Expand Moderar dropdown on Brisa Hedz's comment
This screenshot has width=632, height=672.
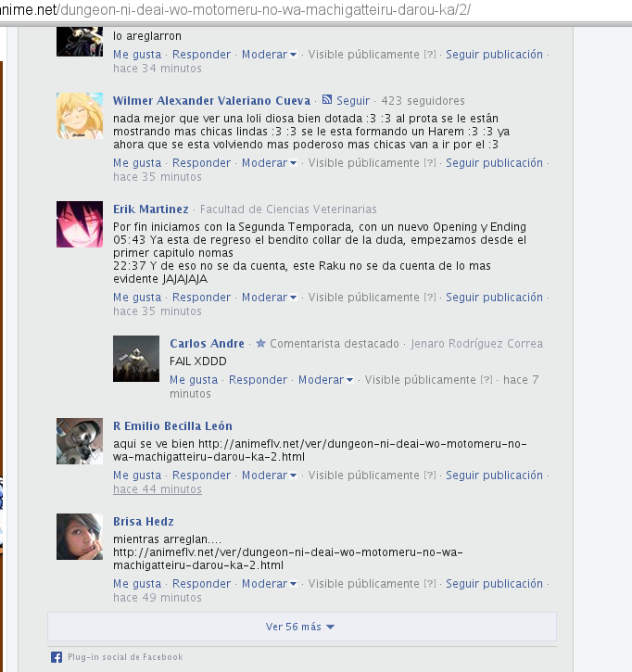tap(269, 584)
